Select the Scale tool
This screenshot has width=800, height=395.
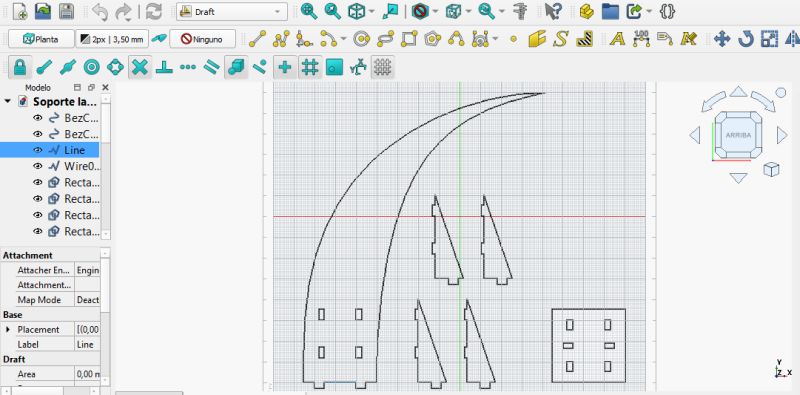769,39
